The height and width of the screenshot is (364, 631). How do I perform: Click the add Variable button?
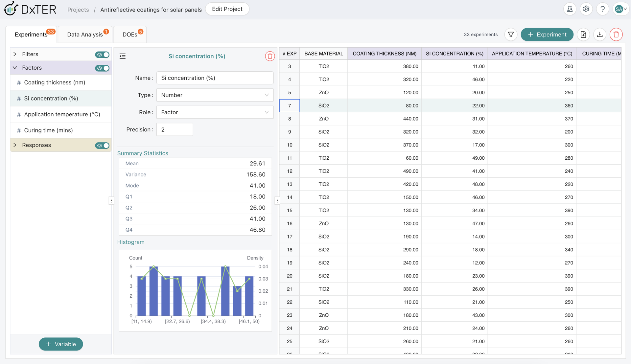(61, 344)
